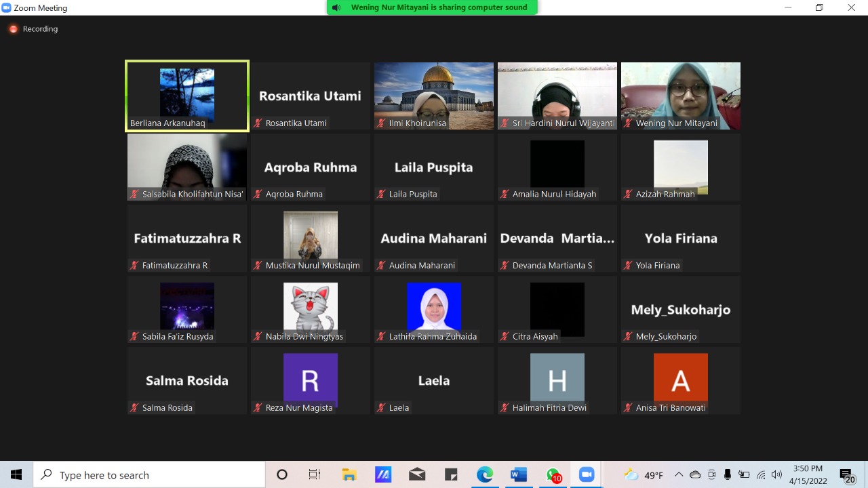
Task: Select Berliana Arkanuhaq's highlighted video tile
Action: 187,96
